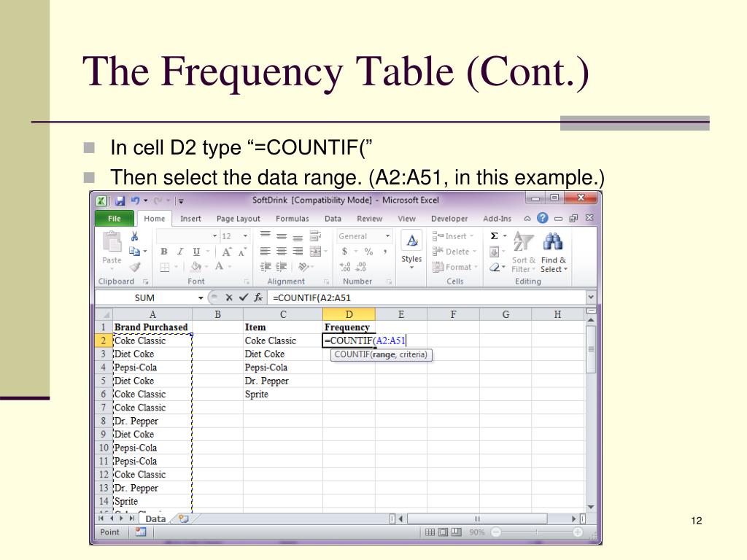Apply Comma Style number format

pyautogui.click(x=385, y=252)
